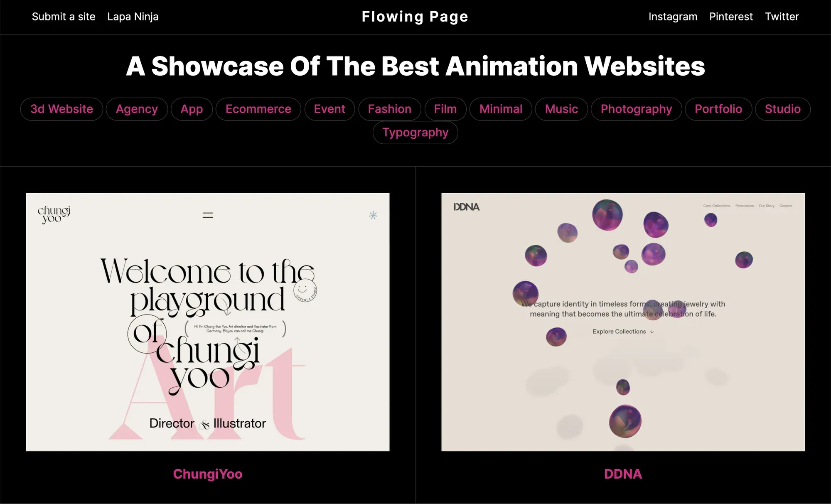
Task: Select the Fashion category tag
Action: tap(389, 109)
